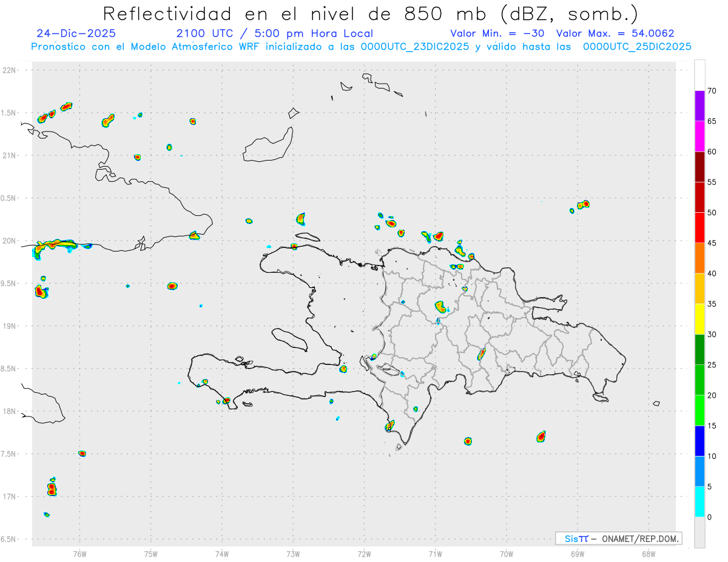Viewport: 728px width, 562px height.
Task: Click the 76W longitude label
Action: click(79, 554)
